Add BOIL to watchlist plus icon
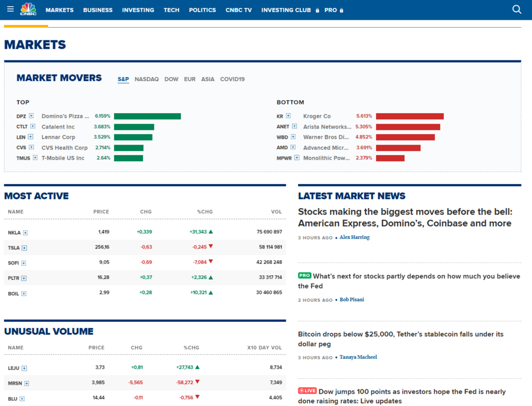This screenshot has width=532, height=406. (24, 294)
